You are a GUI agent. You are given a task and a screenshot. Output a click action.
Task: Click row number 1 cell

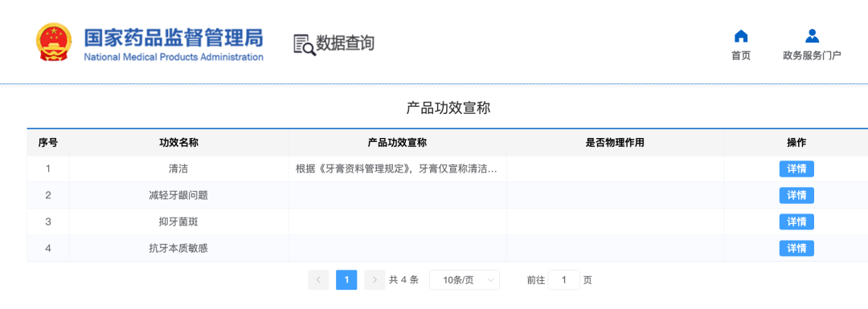(48, 169)
